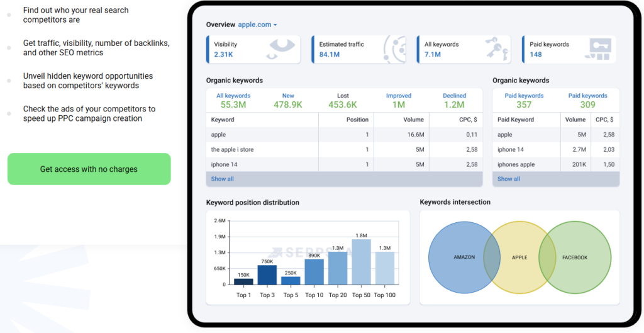Image resolution: width=644 pixels, height=333 pixels.
Task: Click Get access with no charges button
Action: click(x=89, y=169)
